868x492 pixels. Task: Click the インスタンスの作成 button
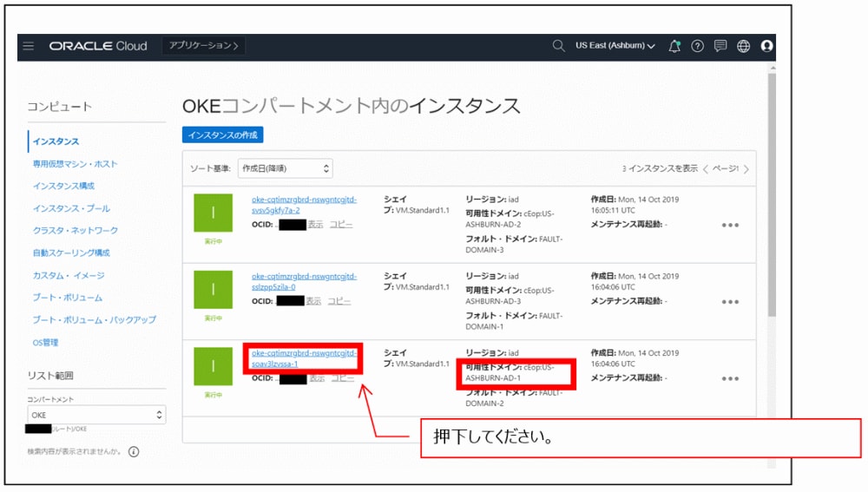tap(222, 135)
